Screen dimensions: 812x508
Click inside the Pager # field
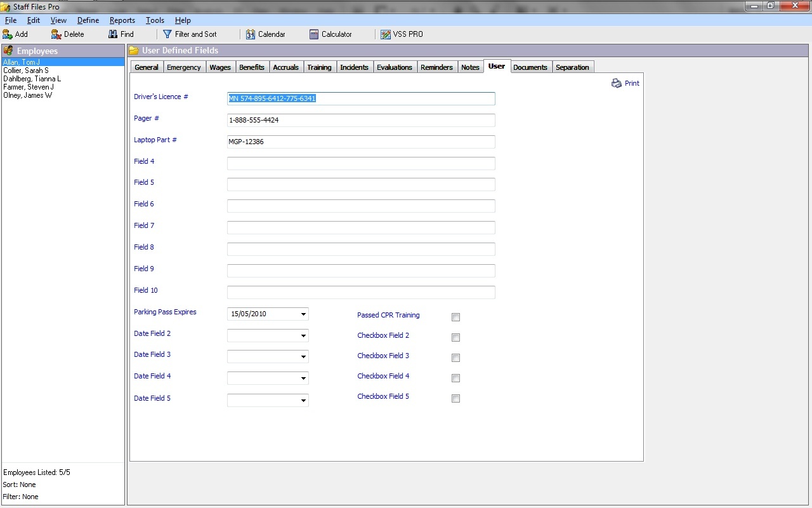coord(360,120)
